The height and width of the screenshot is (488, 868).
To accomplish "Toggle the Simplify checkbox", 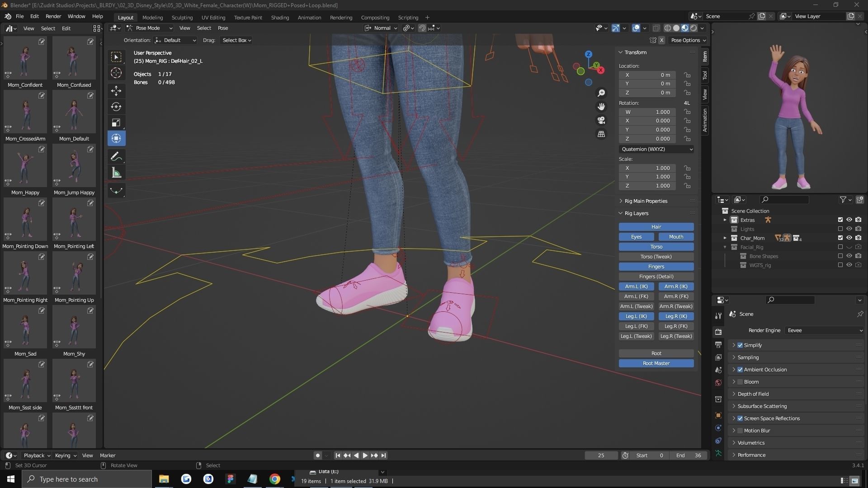I will 740,345.
